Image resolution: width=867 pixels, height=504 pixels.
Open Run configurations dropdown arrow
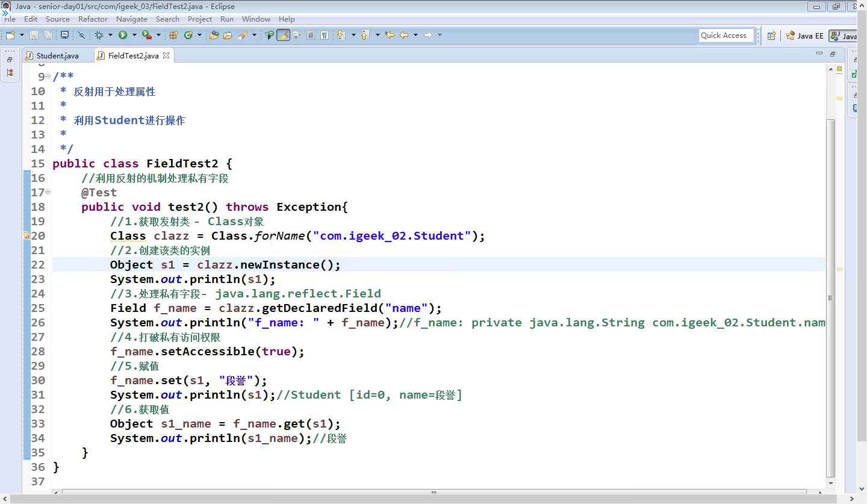[x=134, y=35]
